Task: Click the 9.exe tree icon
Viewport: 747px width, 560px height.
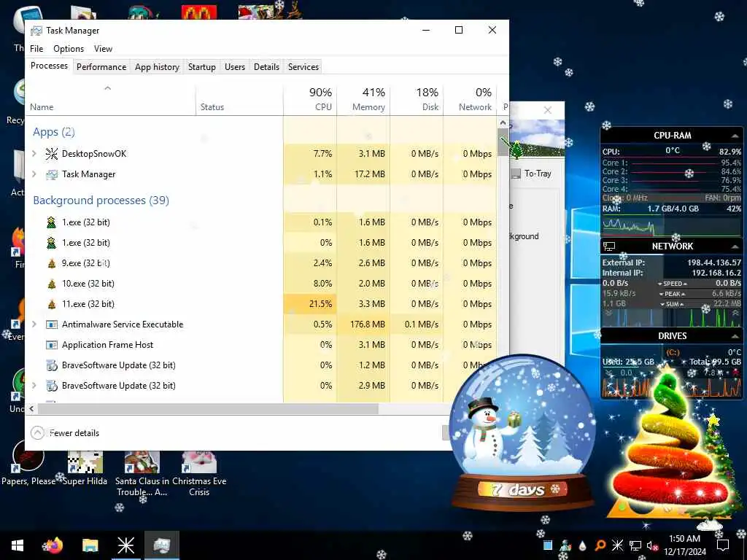Action: [x=52, y=263]
